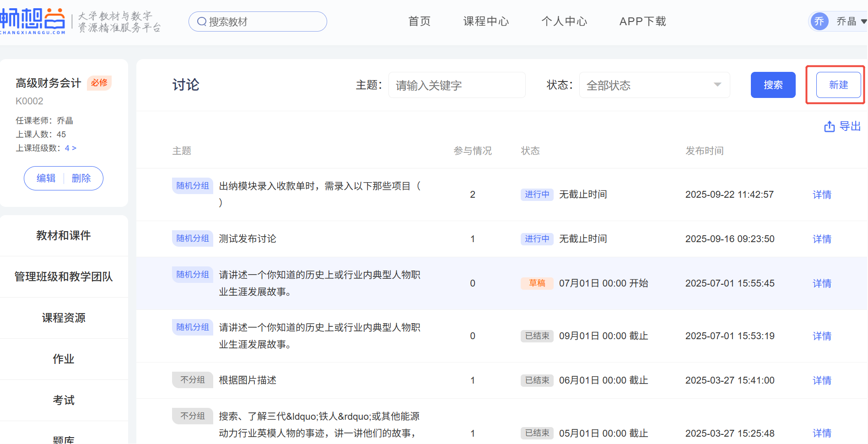Viewport: 868px width, 444px height.
Task: Click the search magnifier icon
Action: [201, 22]
